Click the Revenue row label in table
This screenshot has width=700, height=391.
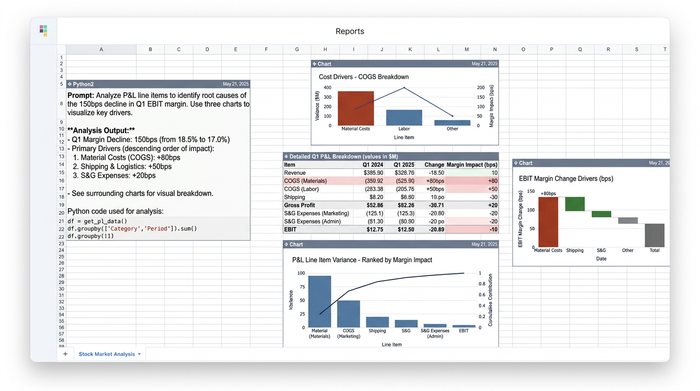point(295,173)
